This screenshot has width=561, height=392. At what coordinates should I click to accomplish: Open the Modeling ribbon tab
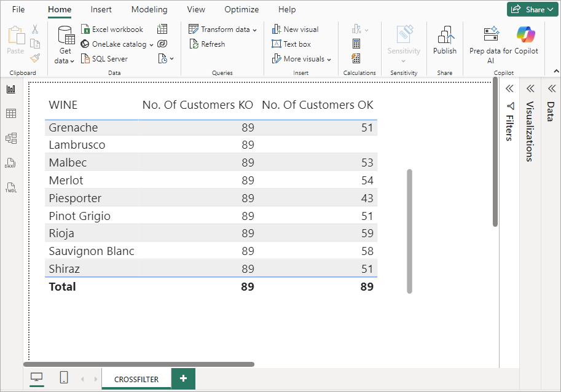click(x=149, y=9)
